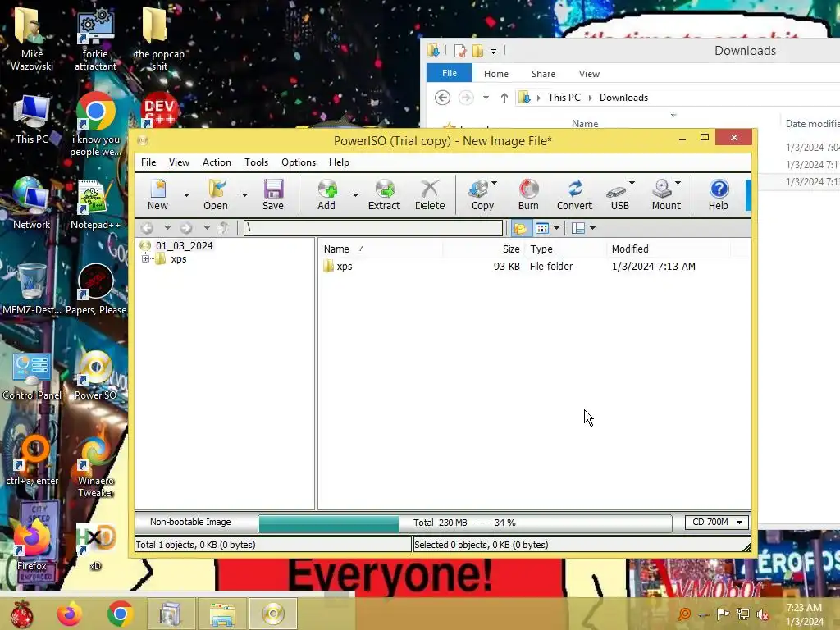The image size is (840, 630).
Task: Open the Tools menu
Action: pos(256,162)
